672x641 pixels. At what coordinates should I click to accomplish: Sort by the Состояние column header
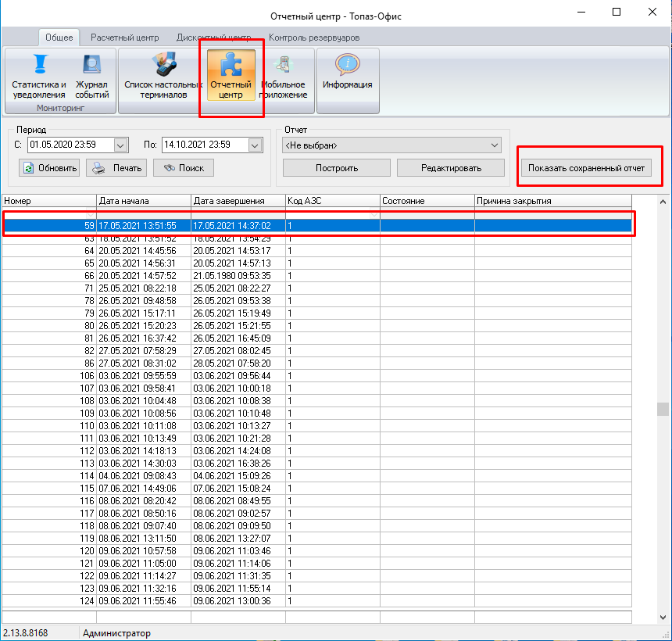[427, 201]
